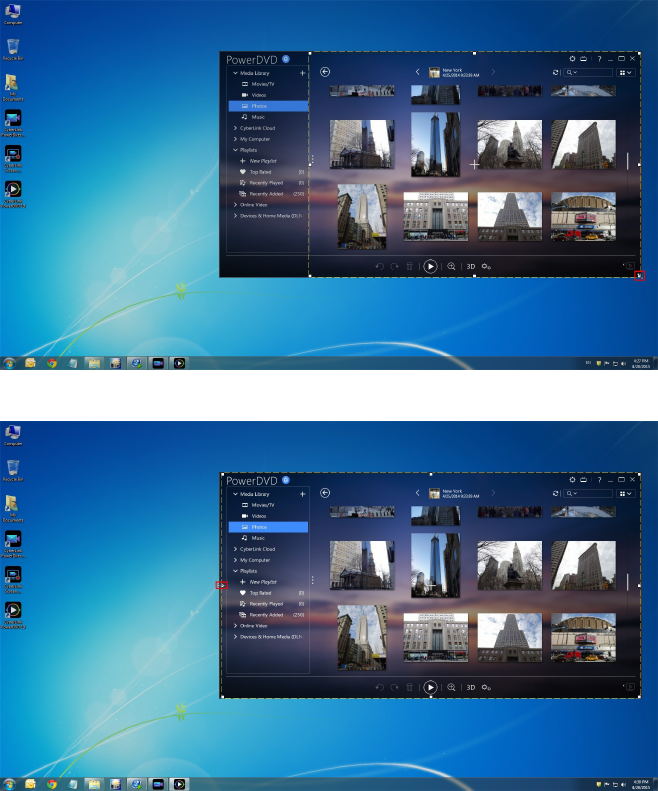Open the Help question mark in upper PowerDVD window
Viewport: 658px width, 791px height.
[599, 59]
